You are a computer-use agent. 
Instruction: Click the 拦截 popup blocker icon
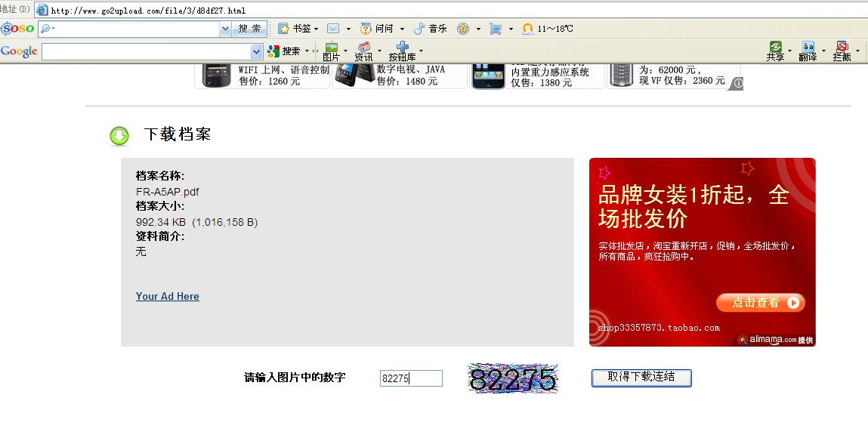click(x=842, y=51)
